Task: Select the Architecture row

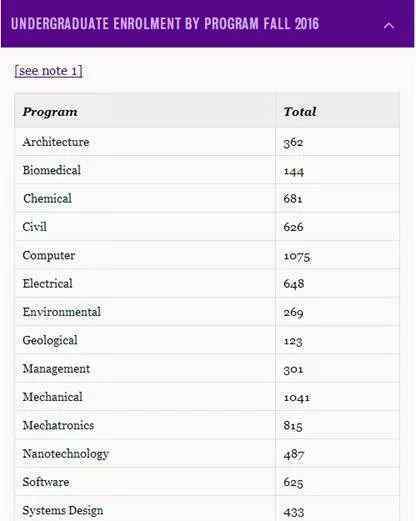Action: 207,142
